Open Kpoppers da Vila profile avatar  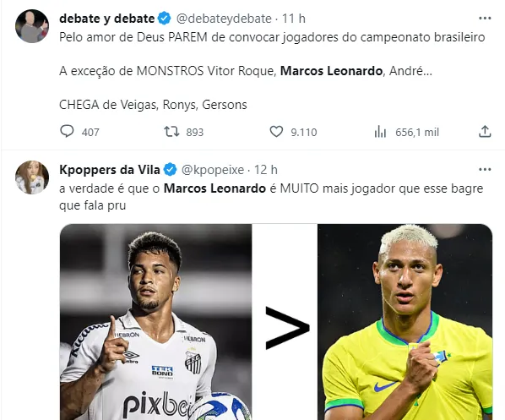tap(32, 177)
